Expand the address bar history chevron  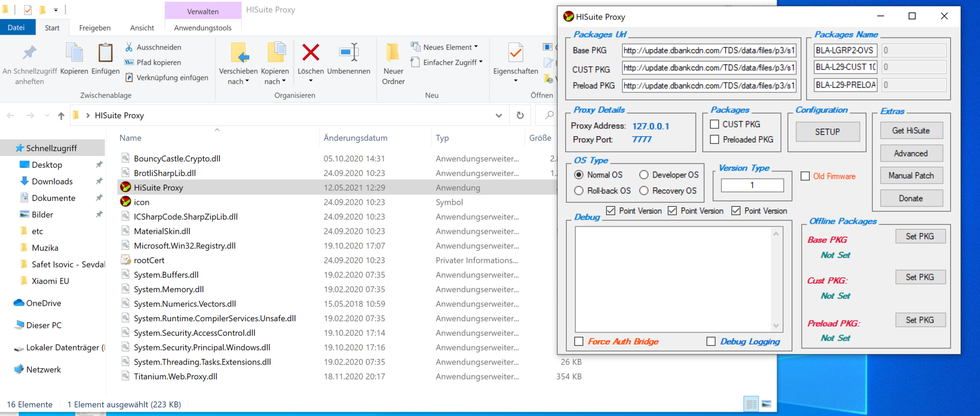click(499, 116)
